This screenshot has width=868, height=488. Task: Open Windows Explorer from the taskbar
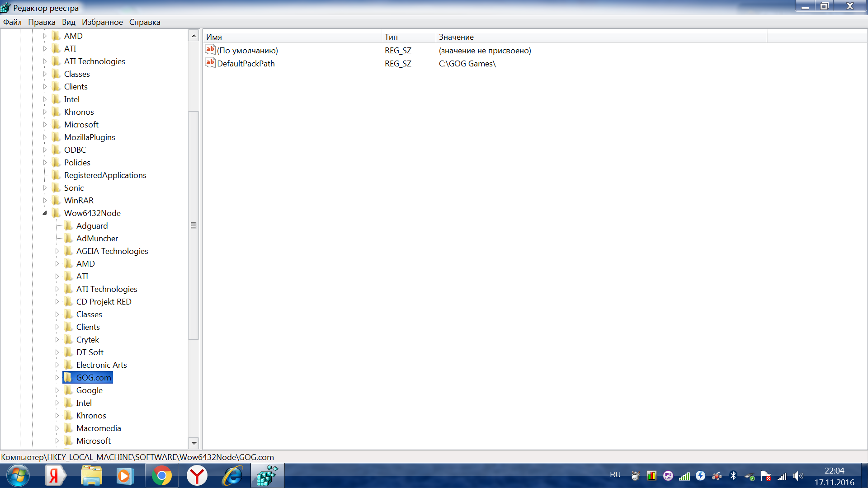(92, 476)
